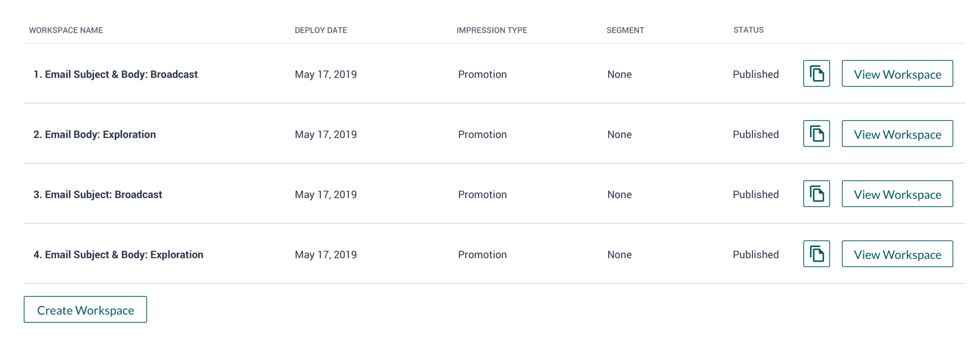This screenshot has width=980, height=345.
Task: Select the '2. Email Body: Exploration' workspace name
Action: click(94, 134)
